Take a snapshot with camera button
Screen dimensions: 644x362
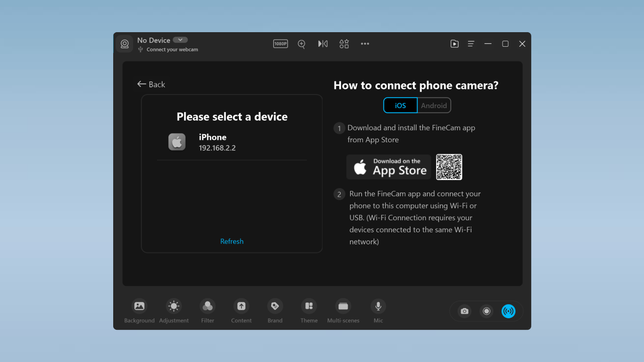pos(464,311)
